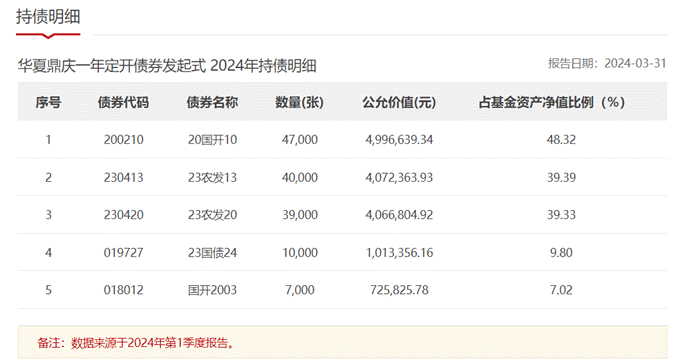Open bond name 23国债24
This screenshot has height=363, width=687.
click(212, 253)
